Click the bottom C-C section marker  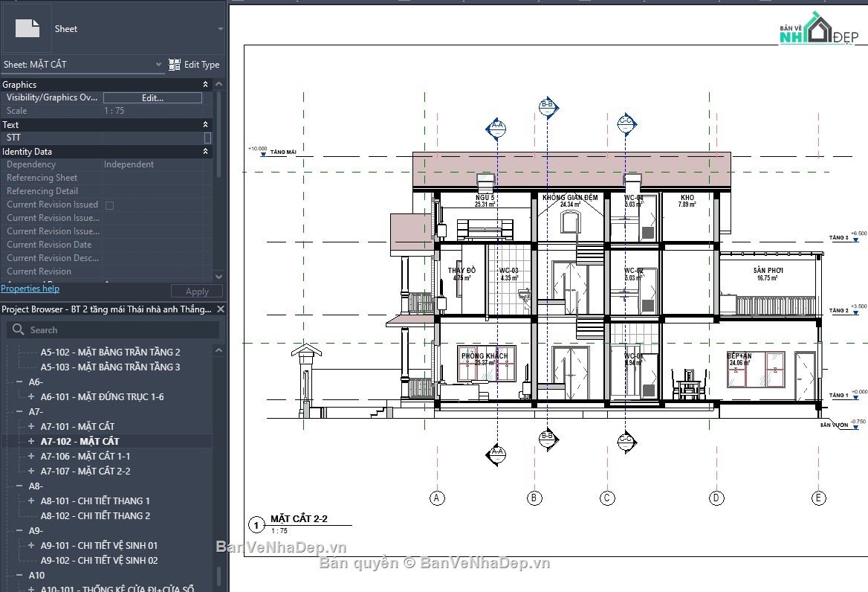tap(626, 441)
